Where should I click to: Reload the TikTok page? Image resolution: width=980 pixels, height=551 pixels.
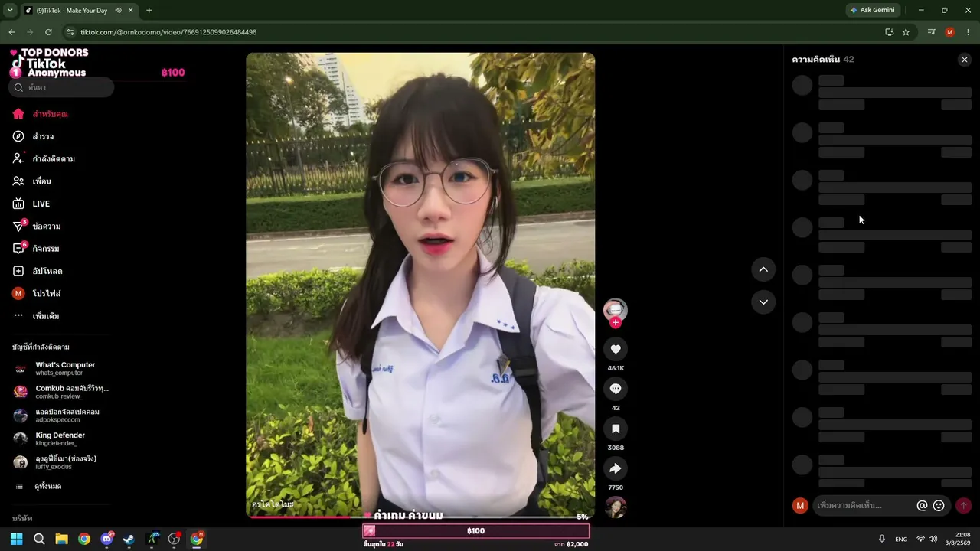(x=48, y=32)
